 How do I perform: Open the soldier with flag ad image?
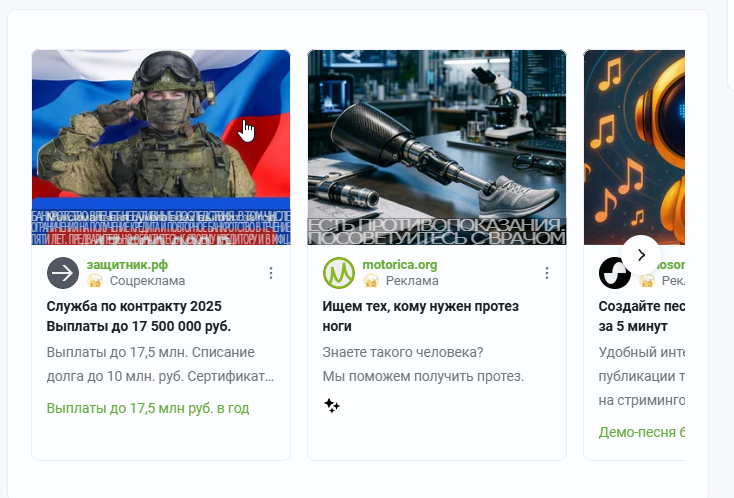point(161,147)
